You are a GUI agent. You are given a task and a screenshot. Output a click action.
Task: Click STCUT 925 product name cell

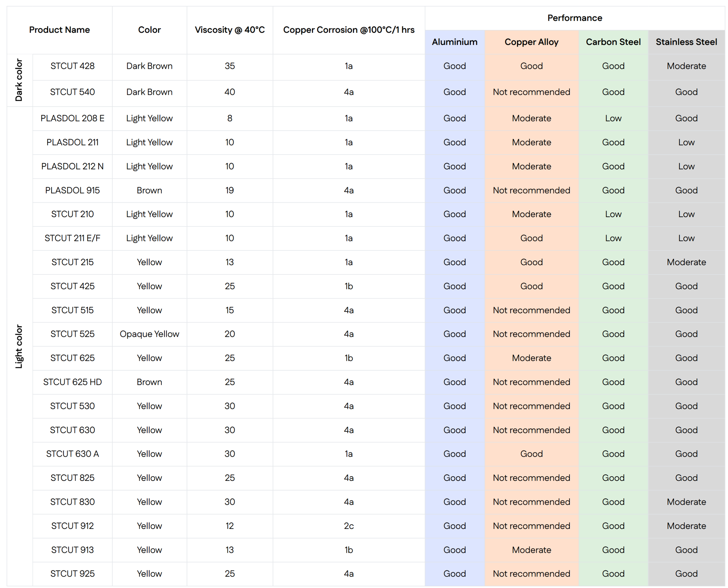coord(72,574)
